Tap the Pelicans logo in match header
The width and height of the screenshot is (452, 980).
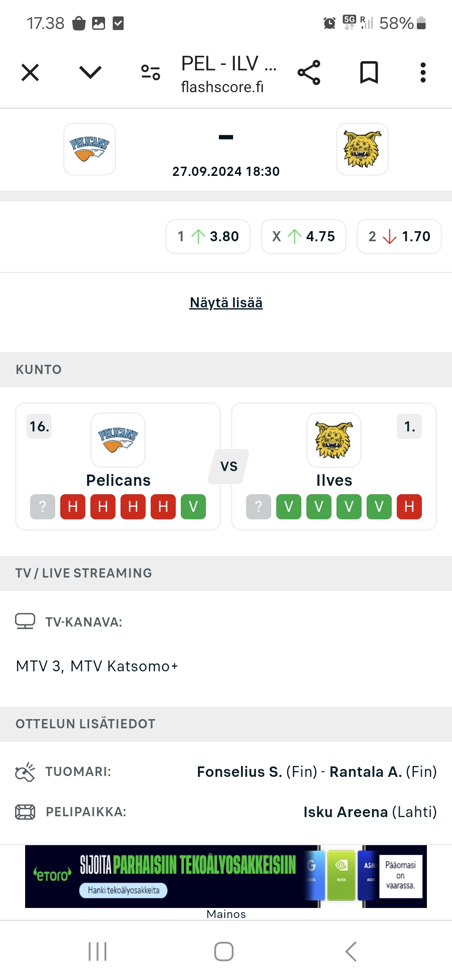[x=90, y=149]
